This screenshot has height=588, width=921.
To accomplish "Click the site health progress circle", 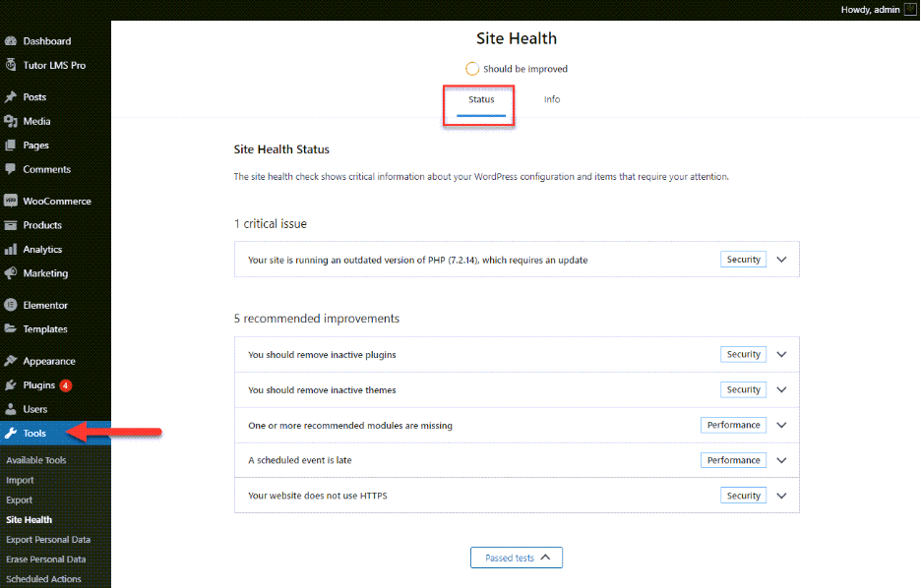I will coord(472,69).
